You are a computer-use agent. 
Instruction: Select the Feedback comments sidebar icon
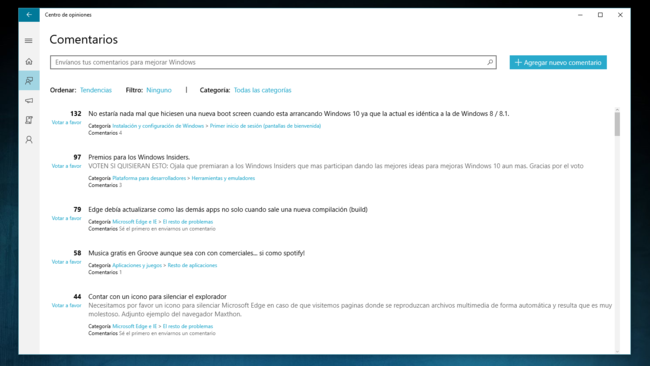(29, 80)
